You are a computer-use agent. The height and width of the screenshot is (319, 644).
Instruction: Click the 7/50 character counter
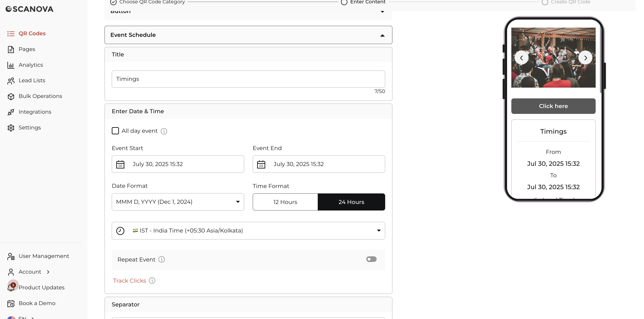click(380, 91)
